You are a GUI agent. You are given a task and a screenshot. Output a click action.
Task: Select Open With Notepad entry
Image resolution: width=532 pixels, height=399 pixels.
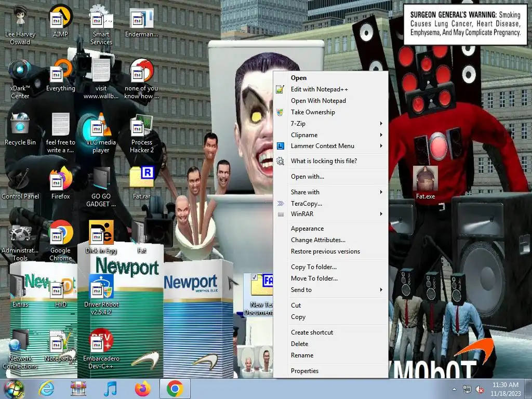[x=330, y=101]
